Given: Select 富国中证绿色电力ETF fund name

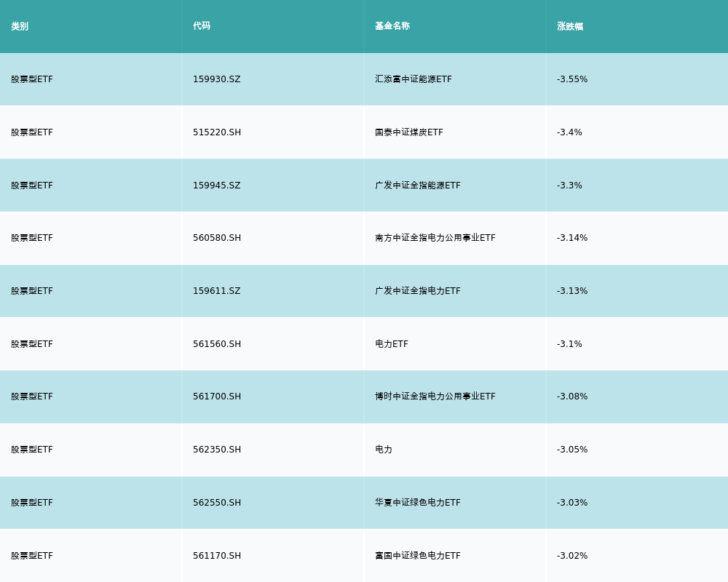Looking at the screenshot, I should [417, 556].
